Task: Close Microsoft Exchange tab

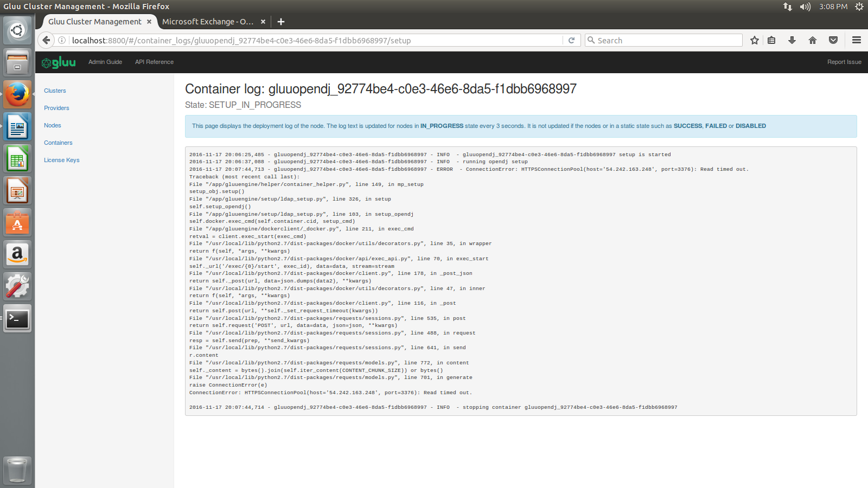Action: pyautogui.click(x=263, y=22)
